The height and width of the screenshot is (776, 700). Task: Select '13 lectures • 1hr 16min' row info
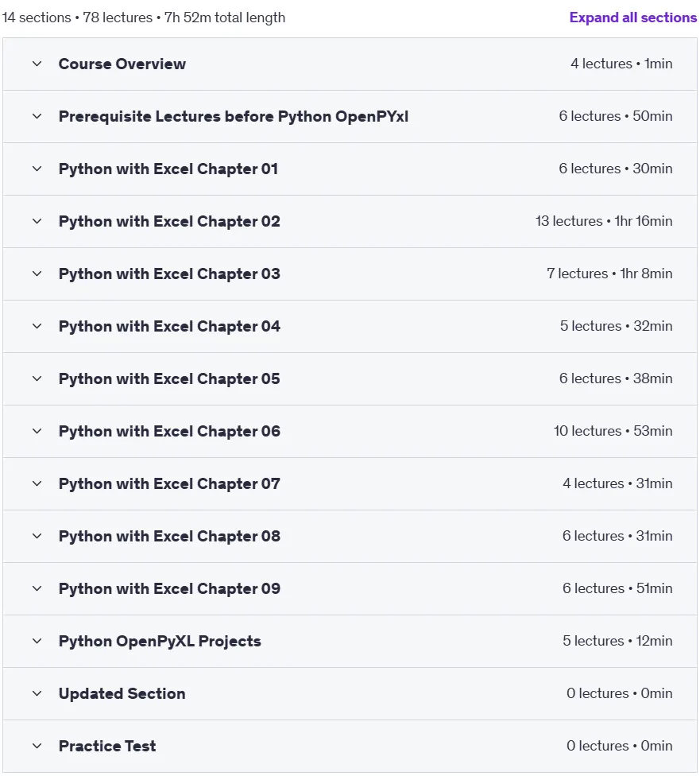604,221
